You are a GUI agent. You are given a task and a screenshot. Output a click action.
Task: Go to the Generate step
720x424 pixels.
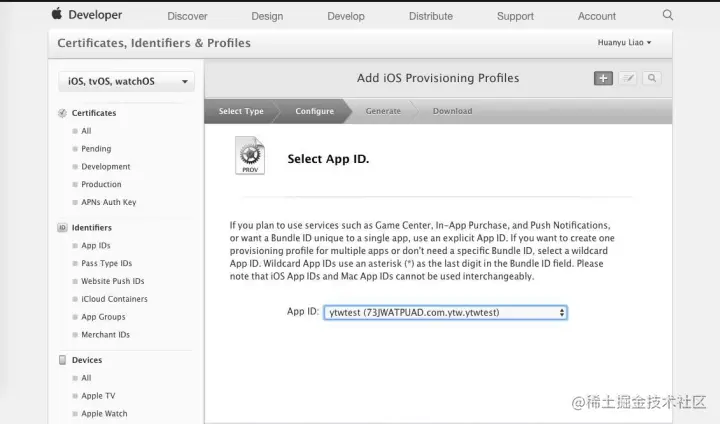(383, 111)
